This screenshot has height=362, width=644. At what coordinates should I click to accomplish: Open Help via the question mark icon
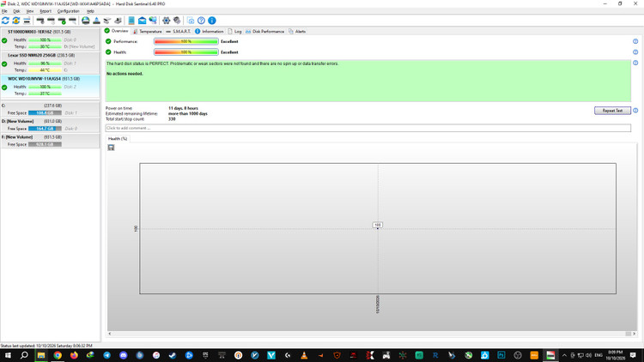201,21
